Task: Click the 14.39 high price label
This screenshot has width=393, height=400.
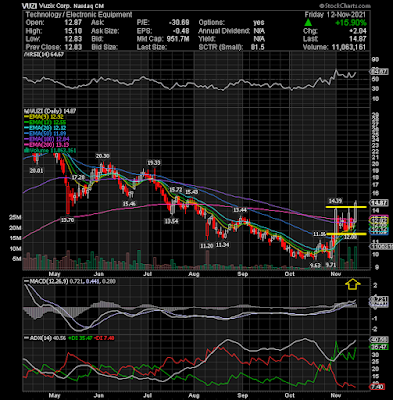Action: click(x=335, y=201)
